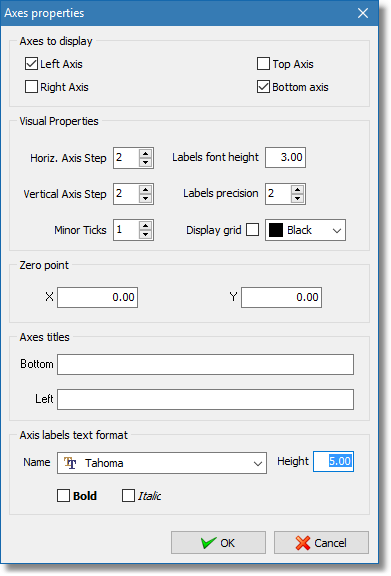Click the Minor Ticks value field
The height and width of the screenshot is (576, 391).
(126, 230)
